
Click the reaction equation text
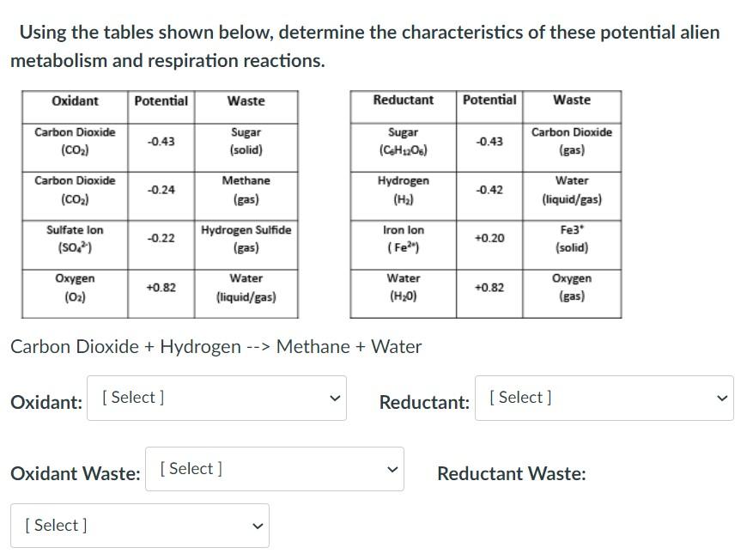tap(216, 347)
